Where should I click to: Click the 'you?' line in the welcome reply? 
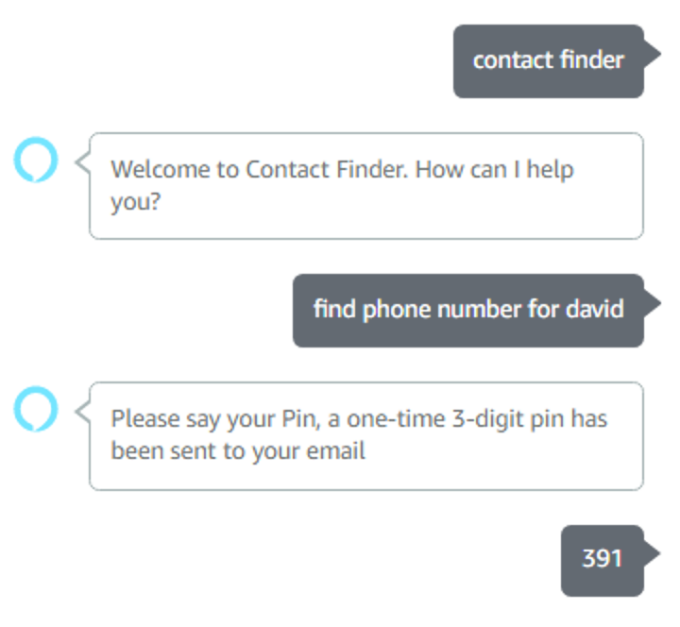[136, 202]
